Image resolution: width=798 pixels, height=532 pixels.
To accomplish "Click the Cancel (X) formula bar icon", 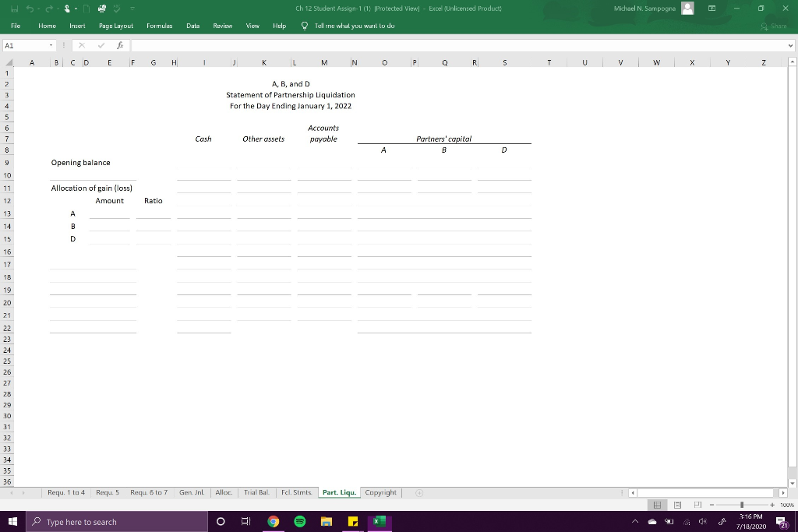I will click(x=81, y=46).
